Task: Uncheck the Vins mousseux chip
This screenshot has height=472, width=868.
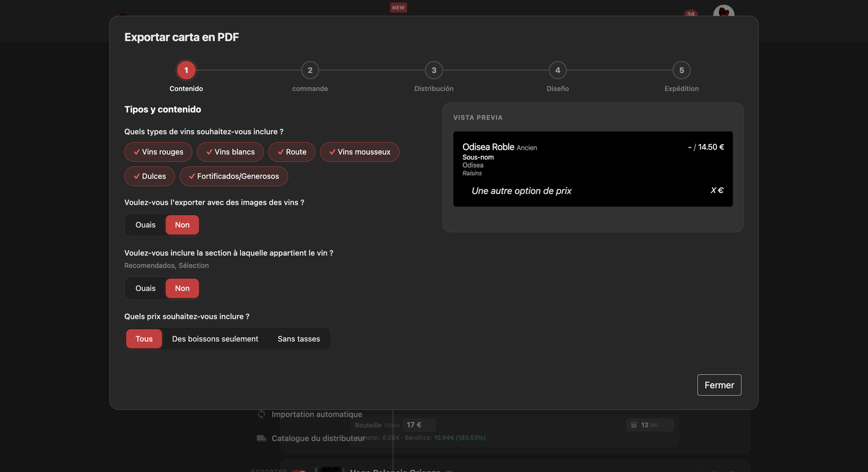Action: [359, 152]
